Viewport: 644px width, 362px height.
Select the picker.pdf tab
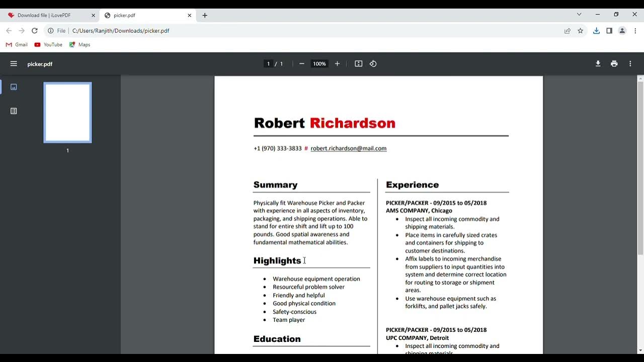coord(147,16)
